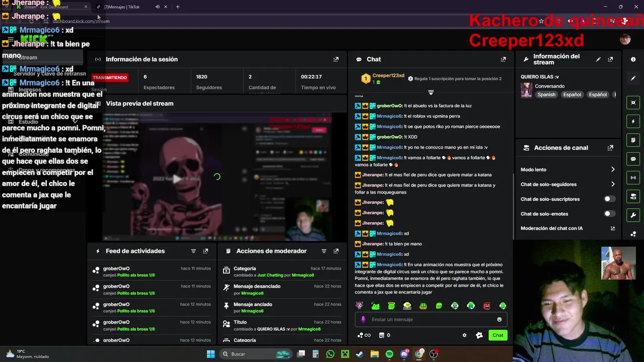
Task: Open the emoji picker in message box
Action: 499,319
